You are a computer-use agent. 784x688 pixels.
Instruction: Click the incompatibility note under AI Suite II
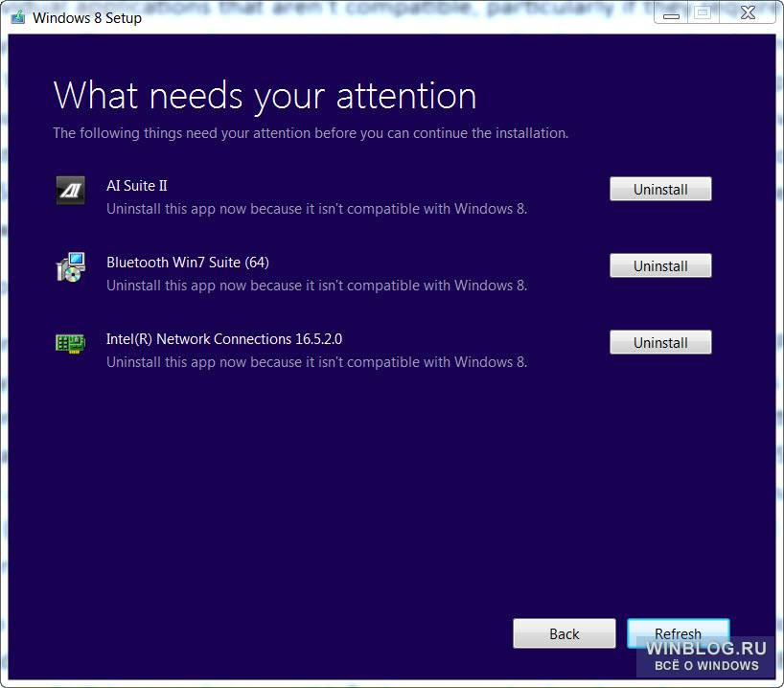click(316, 209)
